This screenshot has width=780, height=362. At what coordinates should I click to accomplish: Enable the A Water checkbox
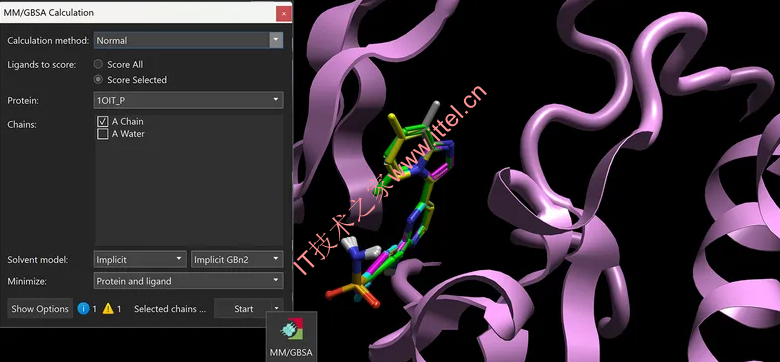tap(103, 134)
